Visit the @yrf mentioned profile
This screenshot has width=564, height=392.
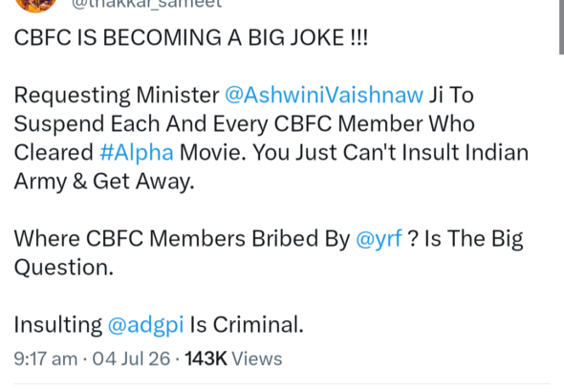click(379, 239)
